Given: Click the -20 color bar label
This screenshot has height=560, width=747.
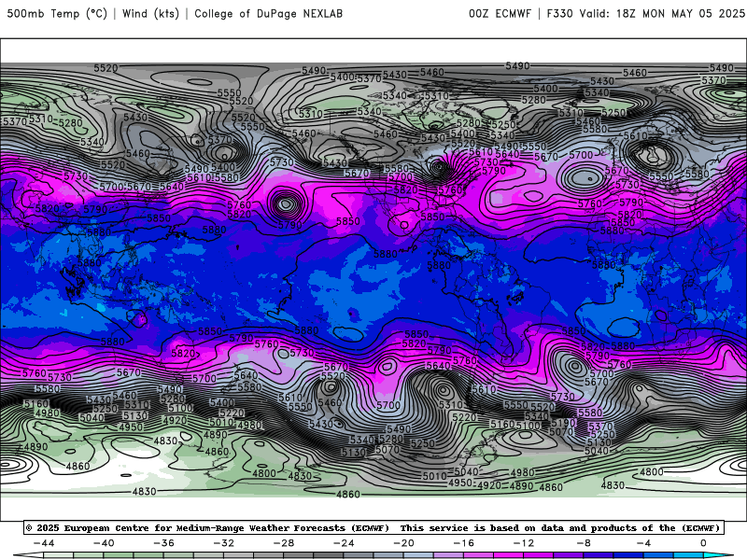Looking at the screenshot, I should 403,543.
